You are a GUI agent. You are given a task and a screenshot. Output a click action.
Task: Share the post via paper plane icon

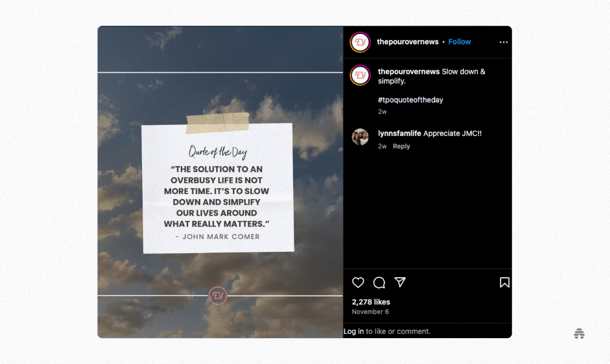[400, 282]
